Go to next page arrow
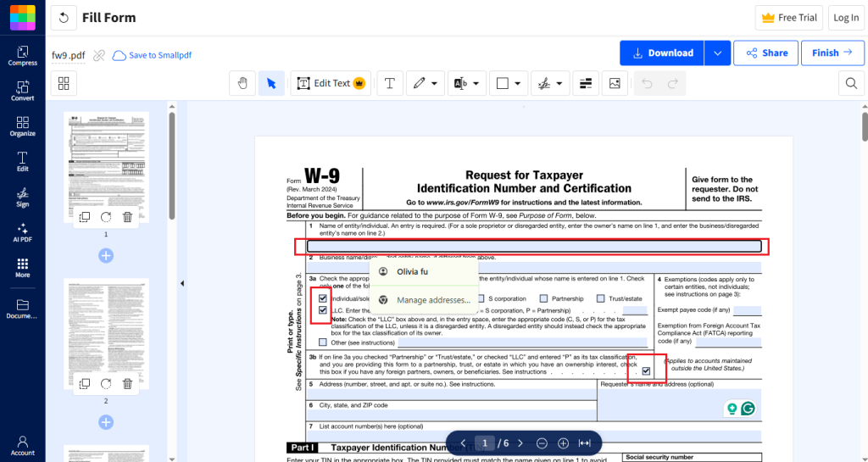The width and height of the screenshot is (868, 462). coord(520,443)
